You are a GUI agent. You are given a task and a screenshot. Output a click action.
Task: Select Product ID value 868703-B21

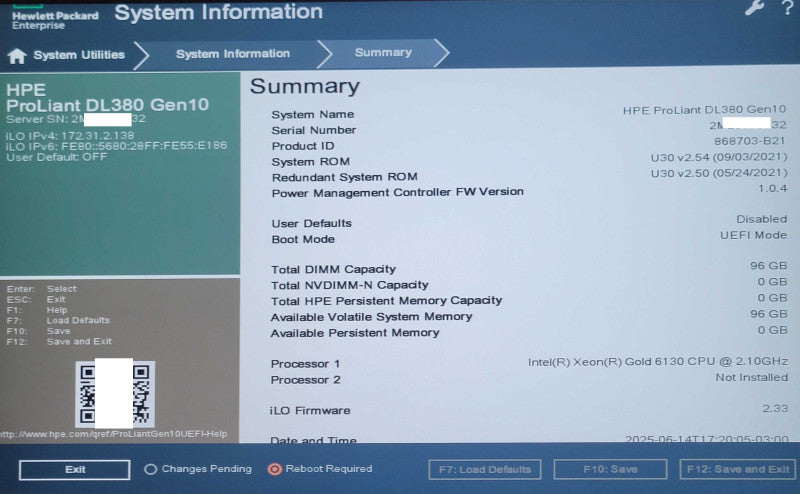(749, 141)
